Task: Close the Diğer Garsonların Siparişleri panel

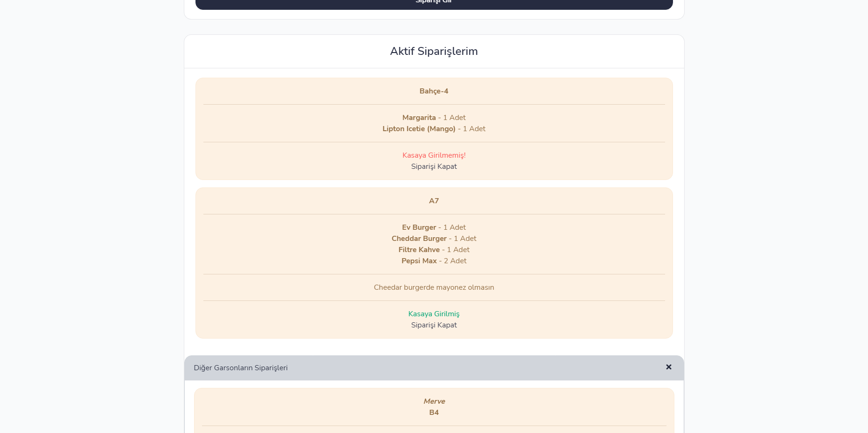Action: pyautogui.click(x=668, y=367)
